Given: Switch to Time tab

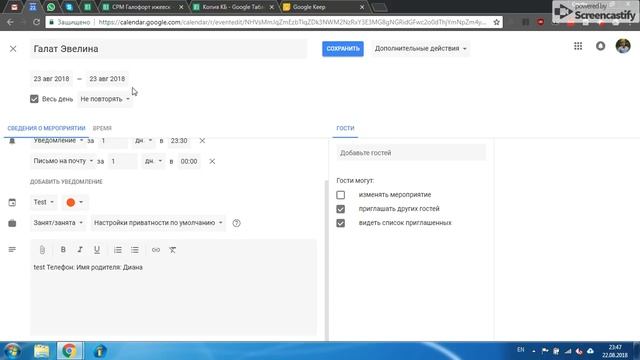Looking at the screenshot, I should click(x=102, y=128).
